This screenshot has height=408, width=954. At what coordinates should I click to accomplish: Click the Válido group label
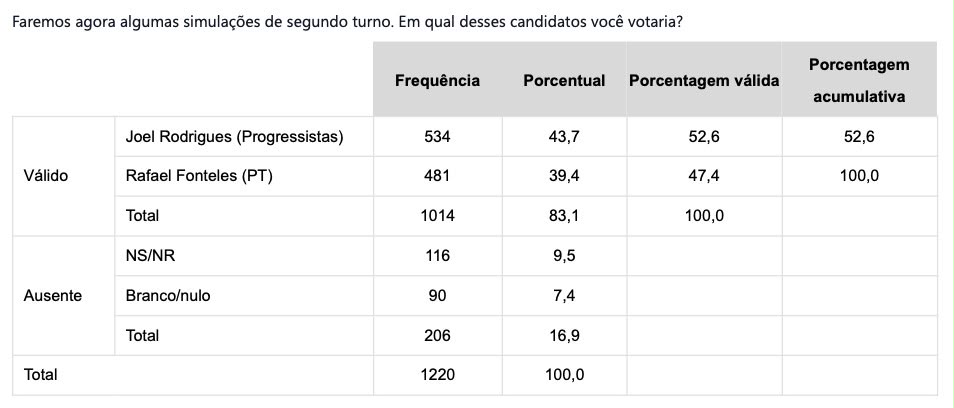[x=46, y=176]
